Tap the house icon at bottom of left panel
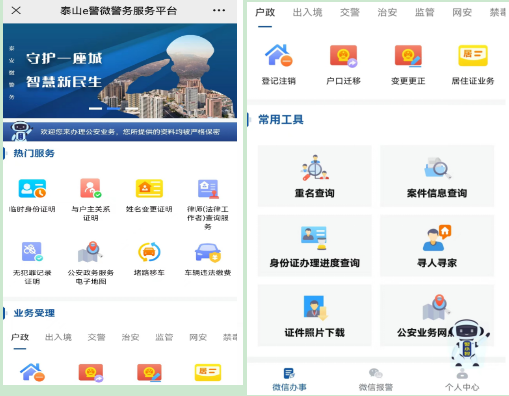The width and height of the screenshot is (509, 396). tap(32, 372)
